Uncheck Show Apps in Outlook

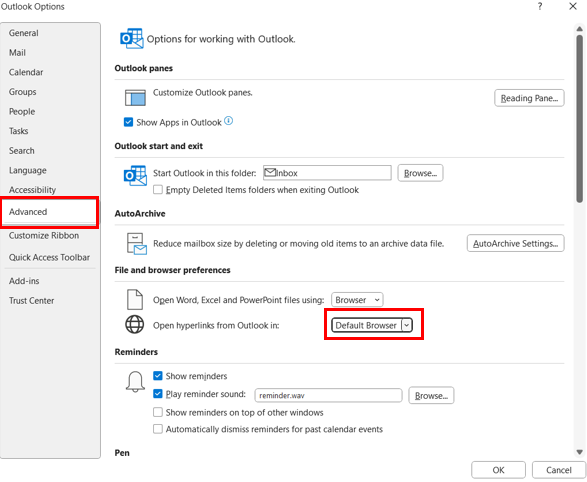tap(128, 122)
